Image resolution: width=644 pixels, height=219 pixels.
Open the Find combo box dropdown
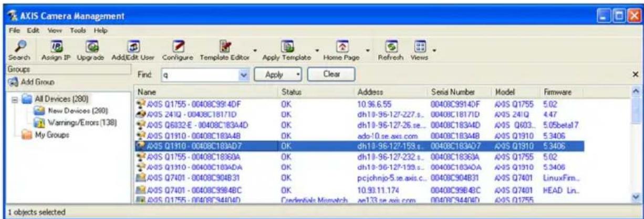(243, 75)
